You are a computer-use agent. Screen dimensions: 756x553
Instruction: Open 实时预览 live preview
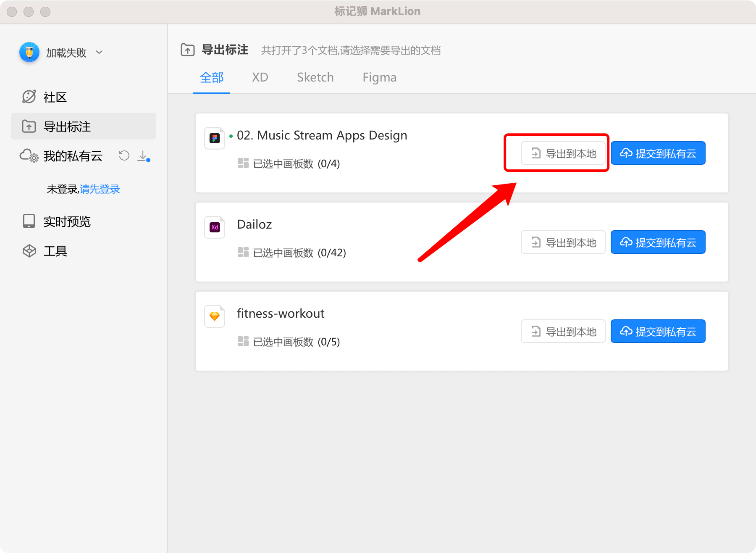[x=66, y=221]
